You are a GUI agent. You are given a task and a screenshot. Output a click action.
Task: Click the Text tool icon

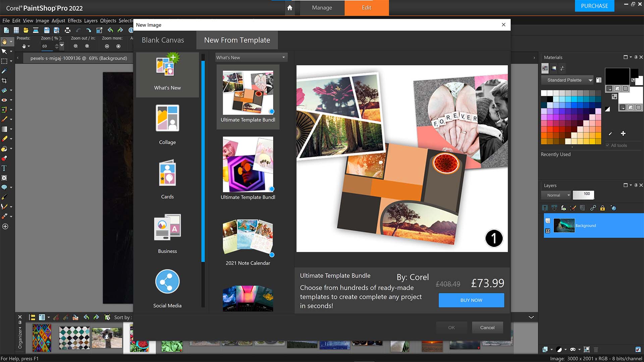5,168
